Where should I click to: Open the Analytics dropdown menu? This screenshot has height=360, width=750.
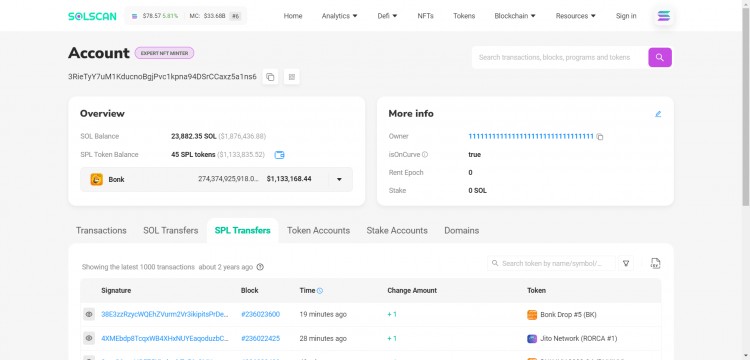(340, 16)
